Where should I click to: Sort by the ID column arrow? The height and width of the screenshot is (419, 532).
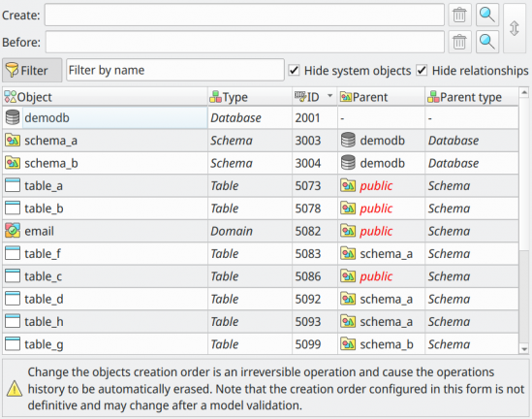pos(329,96)
